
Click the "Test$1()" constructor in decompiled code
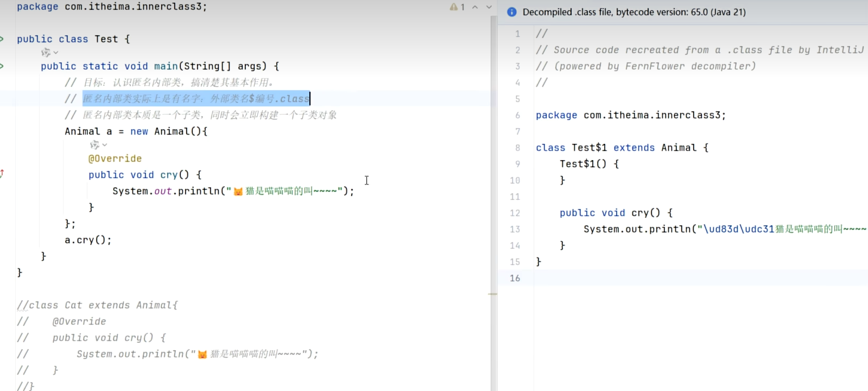pos(583,164)
